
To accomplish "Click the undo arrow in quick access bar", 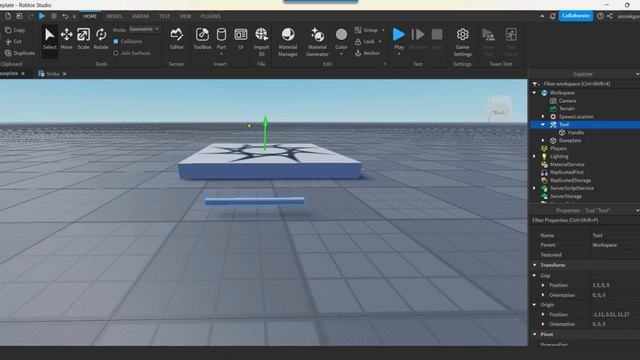I will (x=65, y=16).
